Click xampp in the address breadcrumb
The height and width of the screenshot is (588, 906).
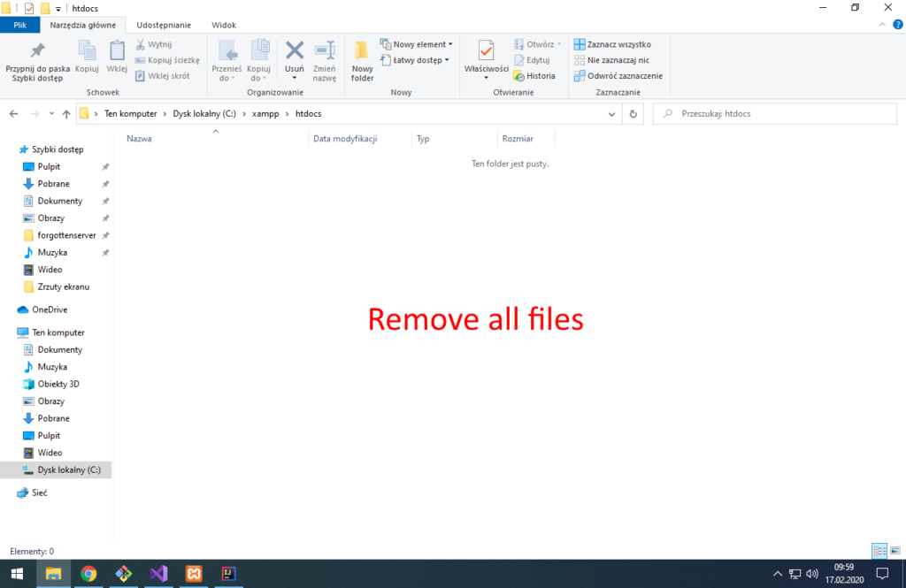click(265, 114)
